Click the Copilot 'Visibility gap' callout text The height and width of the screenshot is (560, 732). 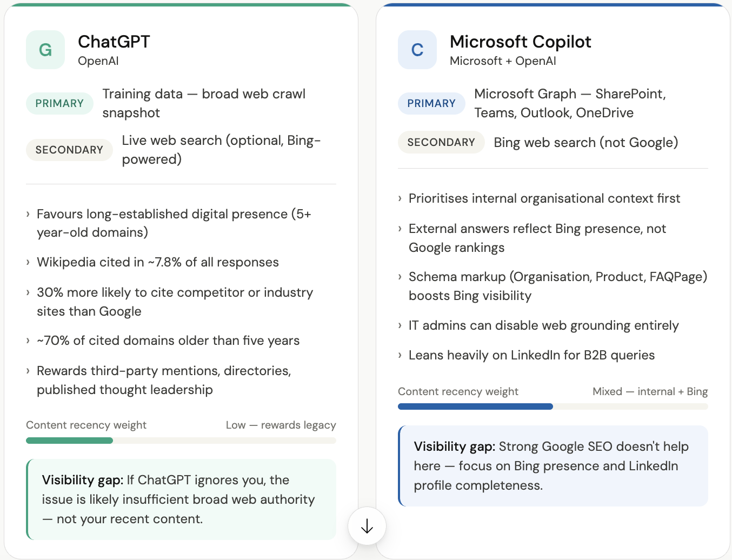coord(551,466)
